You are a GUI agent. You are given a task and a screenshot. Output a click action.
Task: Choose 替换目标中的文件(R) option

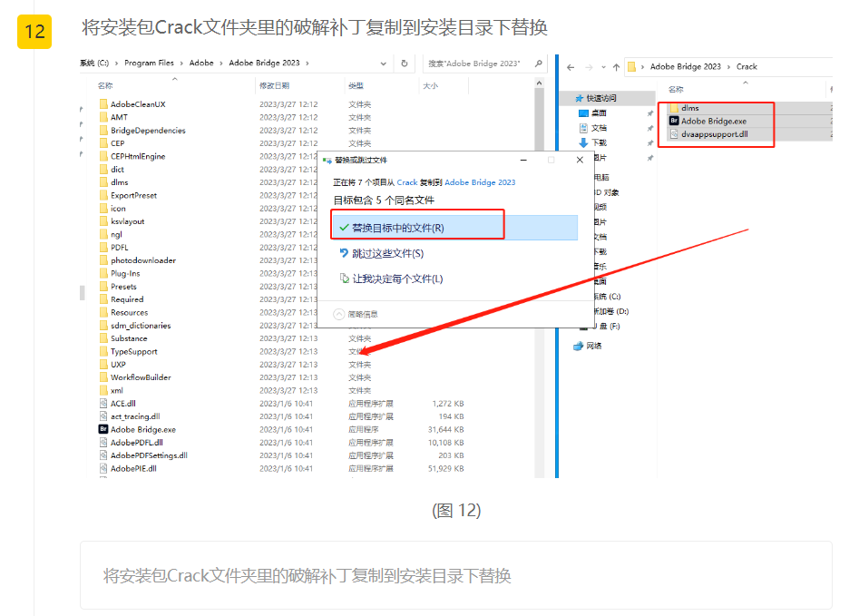click(x=454, y=228)
